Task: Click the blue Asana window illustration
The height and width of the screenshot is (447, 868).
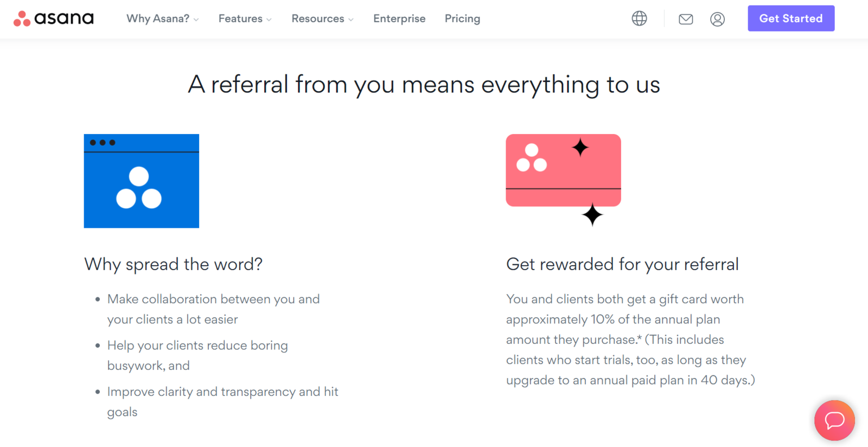Action: 142,181
